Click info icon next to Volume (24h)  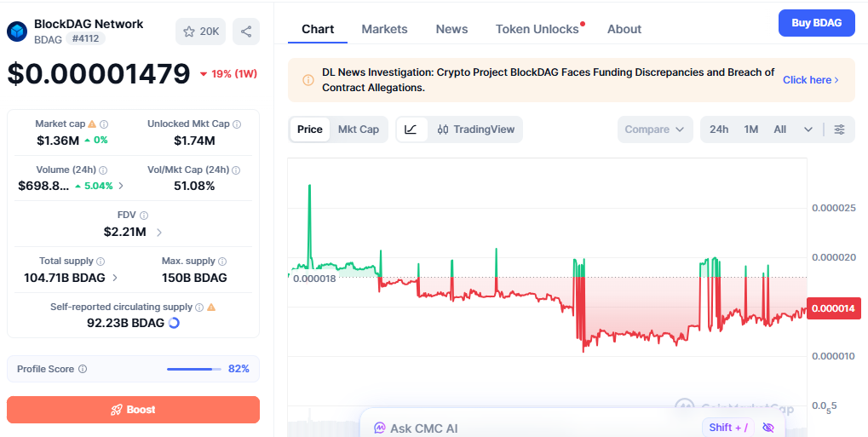tap(103, 170)
